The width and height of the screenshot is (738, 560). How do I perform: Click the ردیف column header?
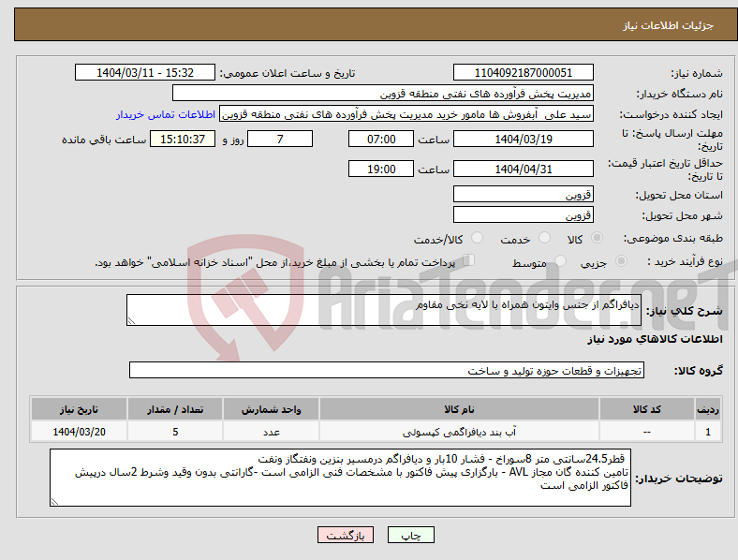click(708, 409)
